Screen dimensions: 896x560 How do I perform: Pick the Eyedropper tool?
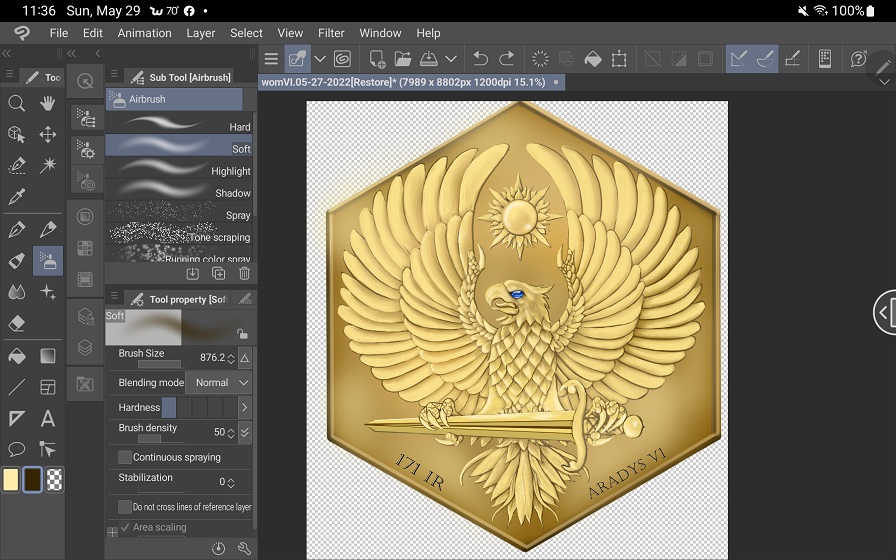(16, 197)
